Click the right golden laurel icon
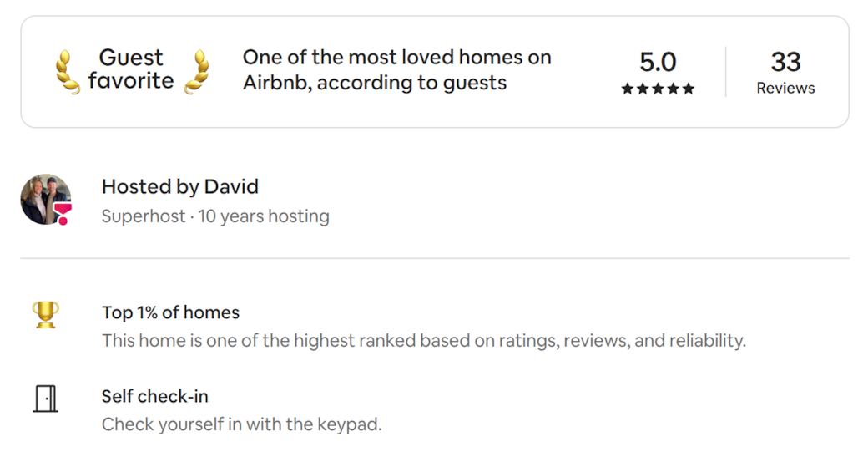The width and height of the screenshot is (868, 452). [197, 72]
